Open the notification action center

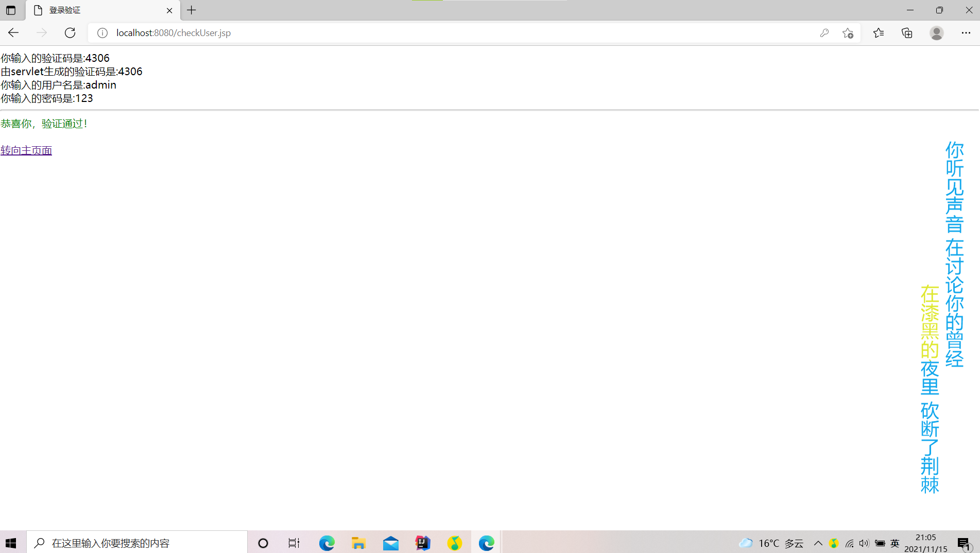pos(965,543)
